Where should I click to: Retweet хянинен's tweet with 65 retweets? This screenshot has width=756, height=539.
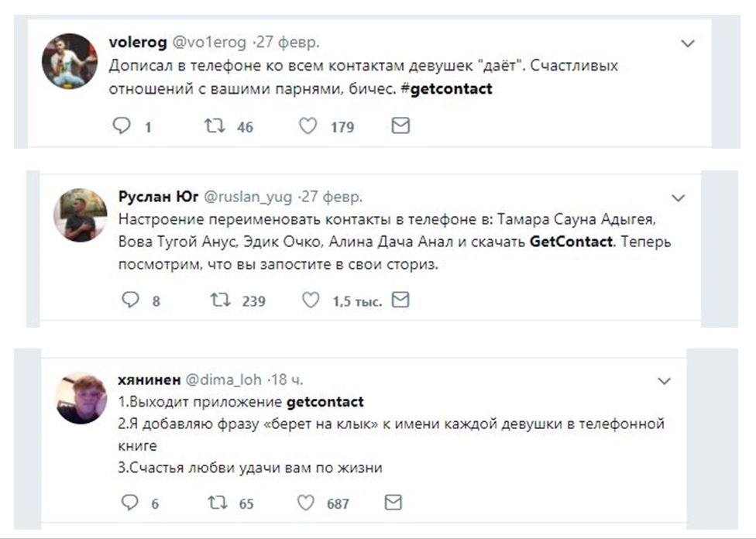pos(218,503)
